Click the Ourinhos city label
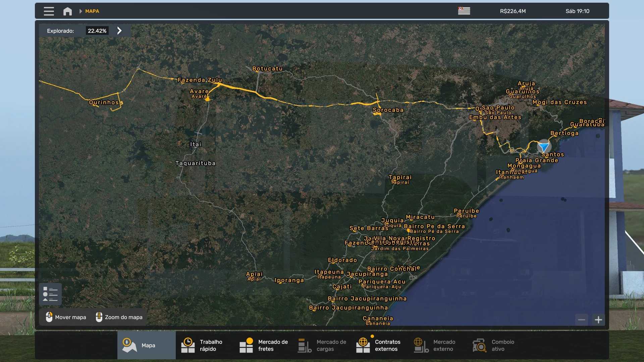644x362 pixels. (x=104, y=102)
